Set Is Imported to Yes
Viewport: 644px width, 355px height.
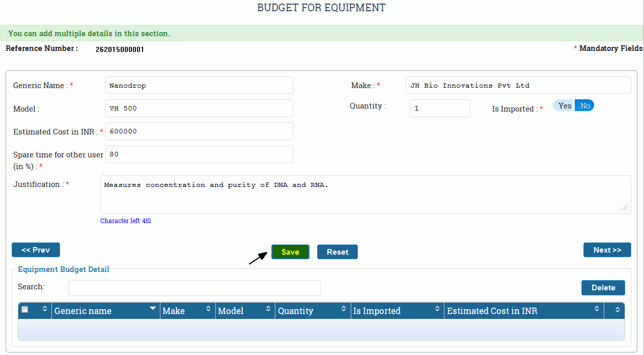(x=565, y=105)
